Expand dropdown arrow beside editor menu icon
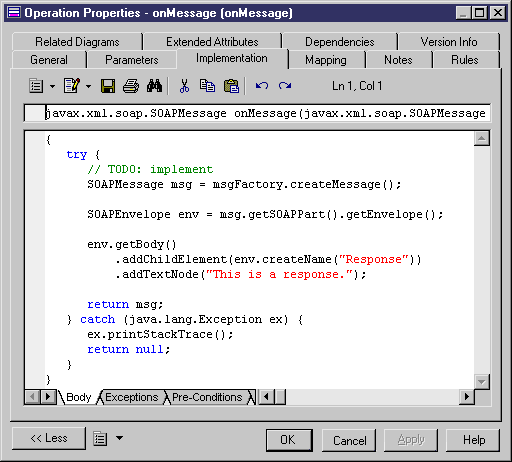The height and width of the screenshot is (462, 512). click(53, 86)
